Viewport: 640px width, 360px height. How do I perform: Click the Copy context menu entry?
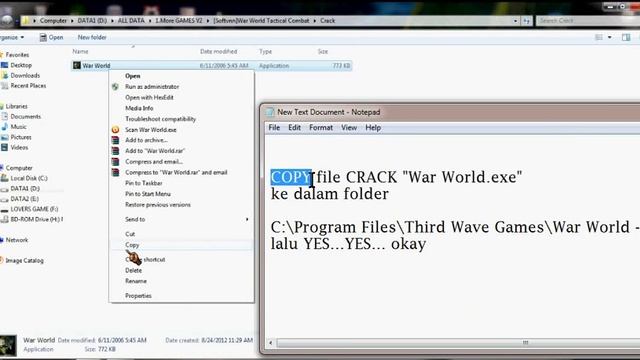tap(132, 245)
